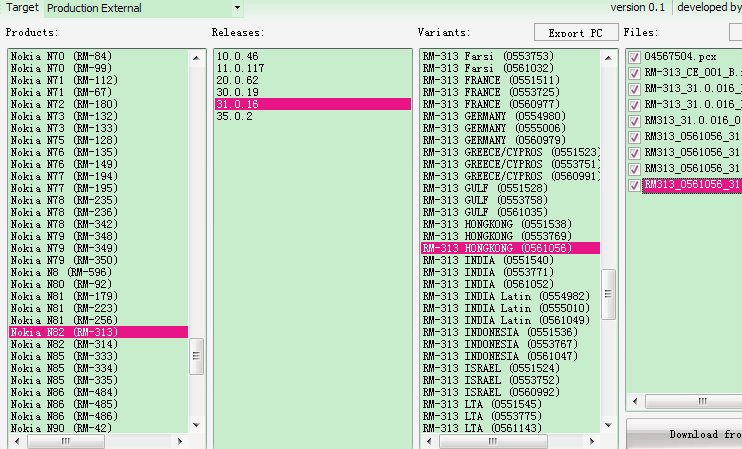The height and width of the screenshot is (449, 742).
Task: Open the Target dropdown showing Production External
Action: (144, 8)
